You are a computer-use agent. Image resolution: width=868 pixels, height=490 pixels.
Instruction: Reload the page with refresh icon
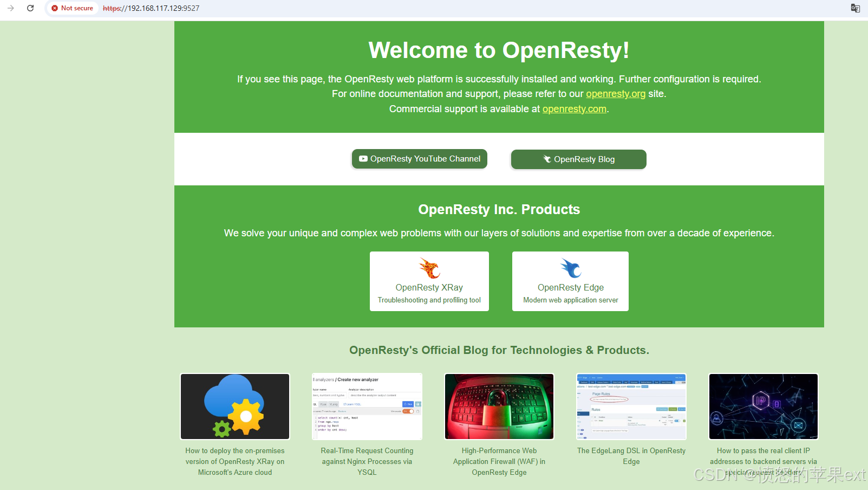(x=30, y=8)
